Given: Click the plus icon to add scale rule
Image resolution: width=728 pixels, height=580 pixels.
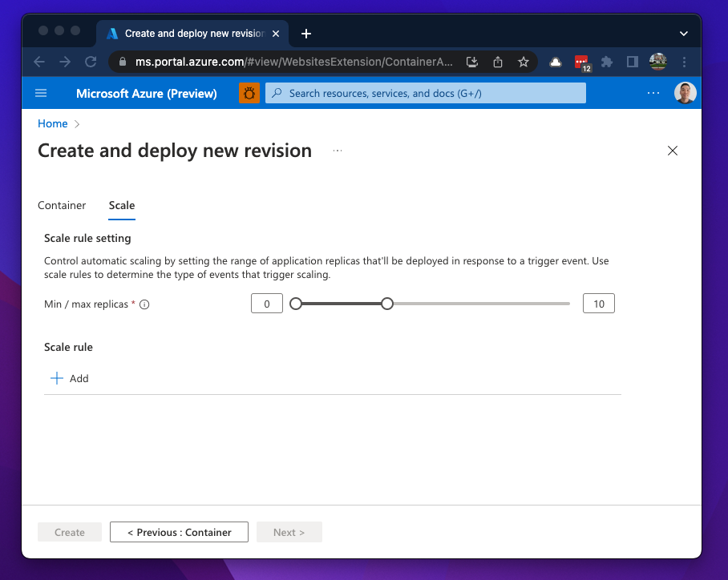Looking at the screenshot, I should coord(57,378).
